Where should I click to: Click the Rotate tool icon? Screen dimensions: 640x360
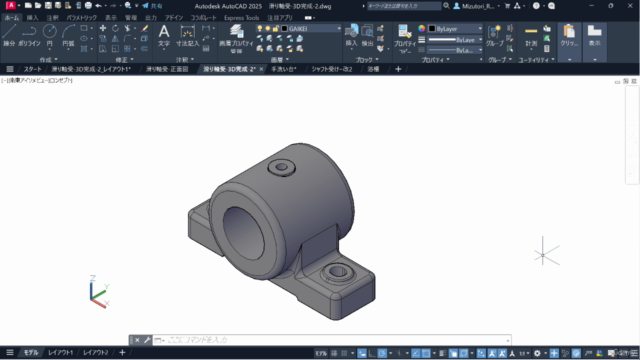click(116, 28)
